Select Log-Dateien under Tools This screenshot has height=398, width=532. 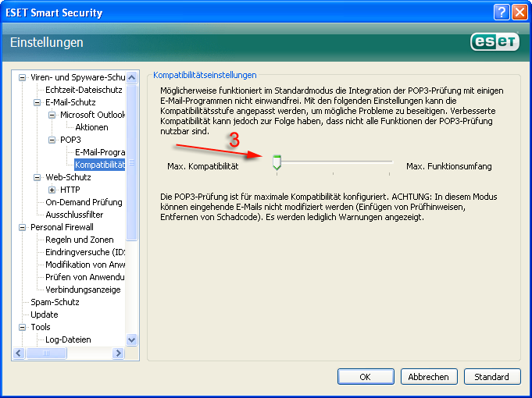point(68,339)
